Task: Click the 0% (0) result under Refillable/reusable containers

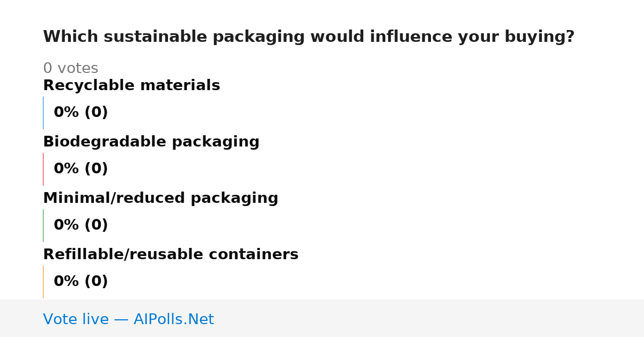Action: (x=81, y=282)
